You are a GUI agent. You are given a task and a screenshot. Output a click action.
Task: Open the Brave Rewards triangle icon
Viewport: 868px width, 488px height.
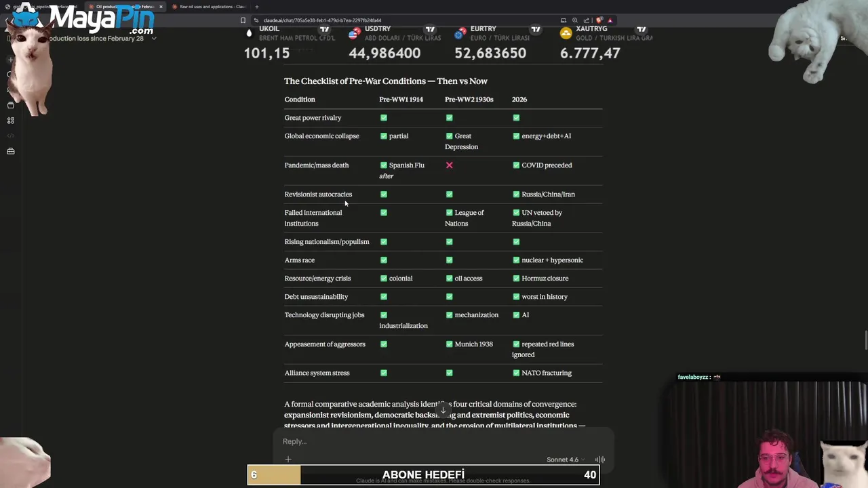pos(610,20)
